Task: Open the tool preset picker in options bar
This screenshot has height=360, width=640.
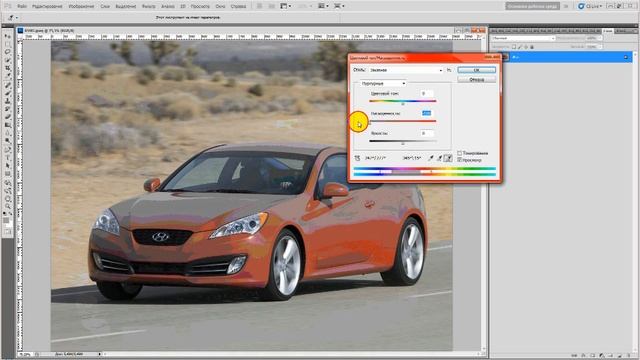Action: [13, 18]
